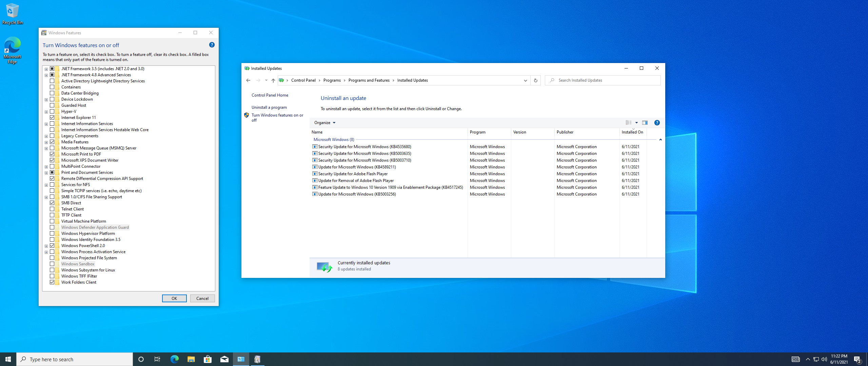Click OK in Windows Features
Viewport: 868px width, 366px height.
pos(174,299)
